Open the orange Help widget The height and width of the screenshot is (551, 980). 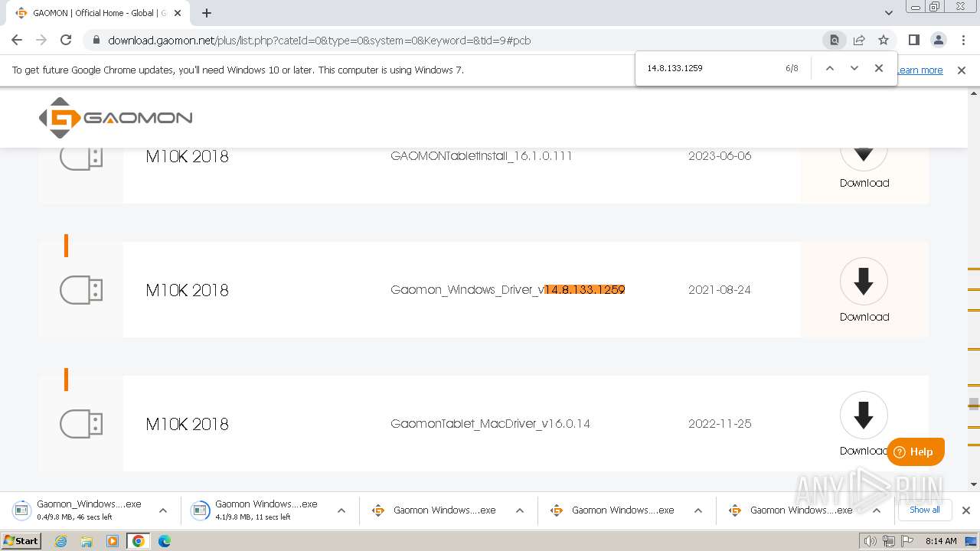[x=916, y=452]
